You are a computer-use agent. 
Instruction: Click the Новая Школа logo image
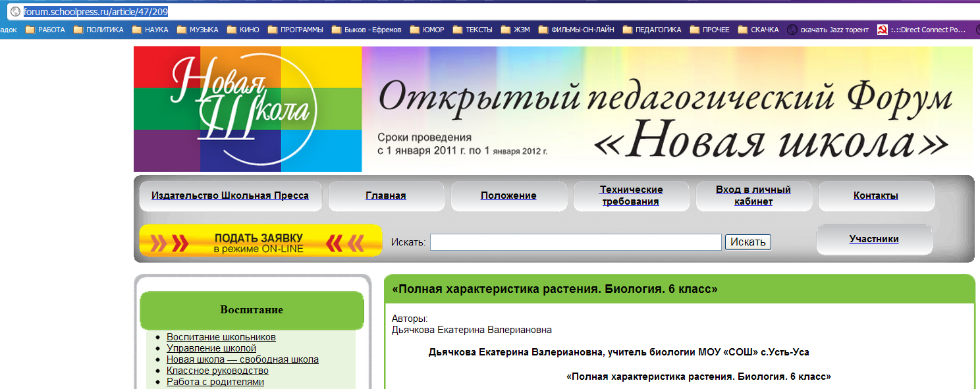point(248,109)
